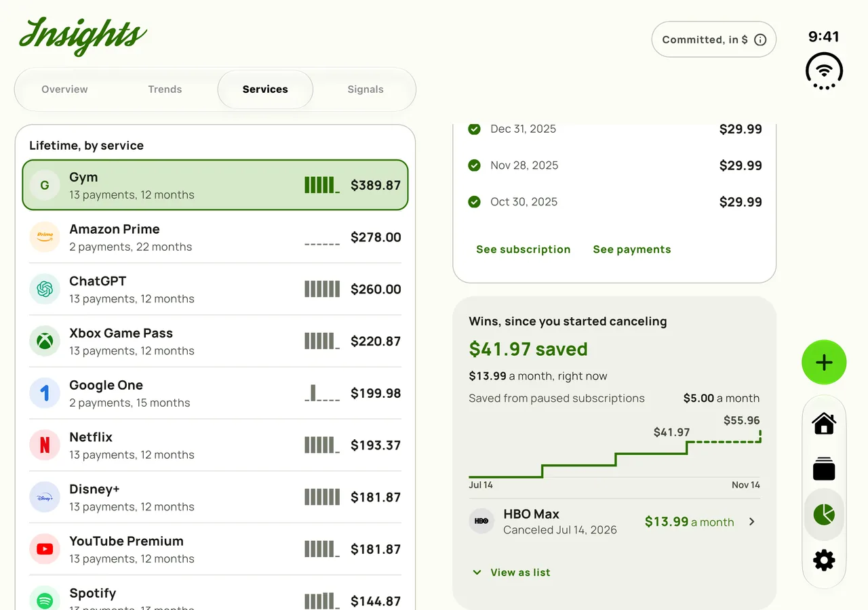
Task: Click the Xbox Game Pass logo icon
Action: [45, 341]
